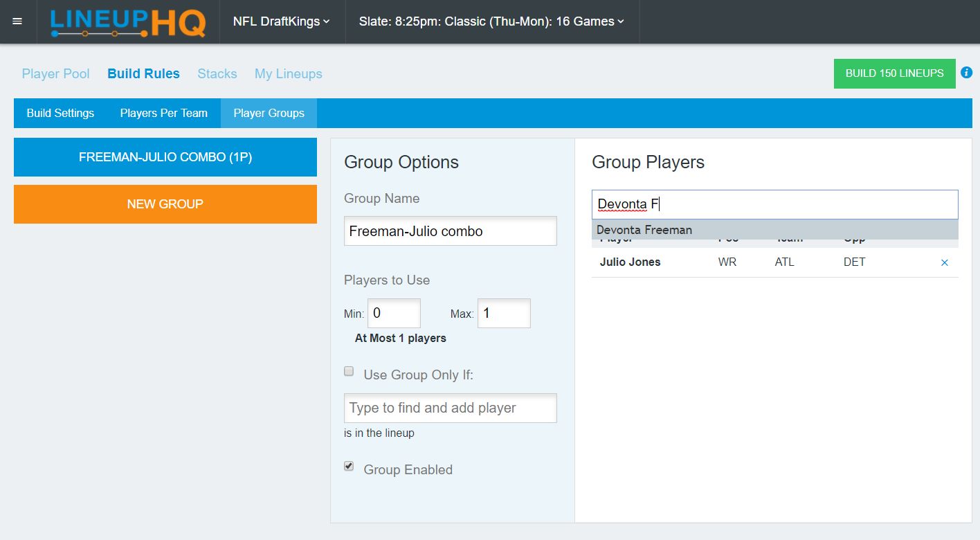Click the Group Name input field
The height and width of the screenshot is (540, 980).
451,231
